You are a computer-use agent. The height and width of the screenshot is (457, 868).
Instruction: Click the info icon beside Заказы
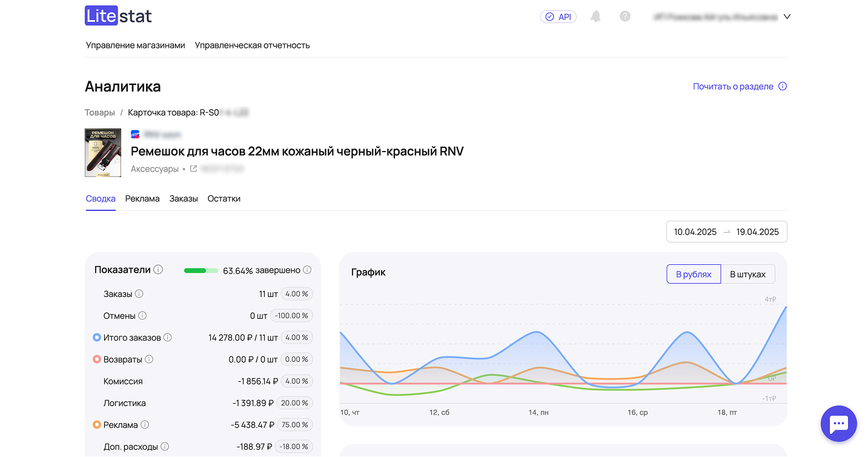click(x=139, y=294)
